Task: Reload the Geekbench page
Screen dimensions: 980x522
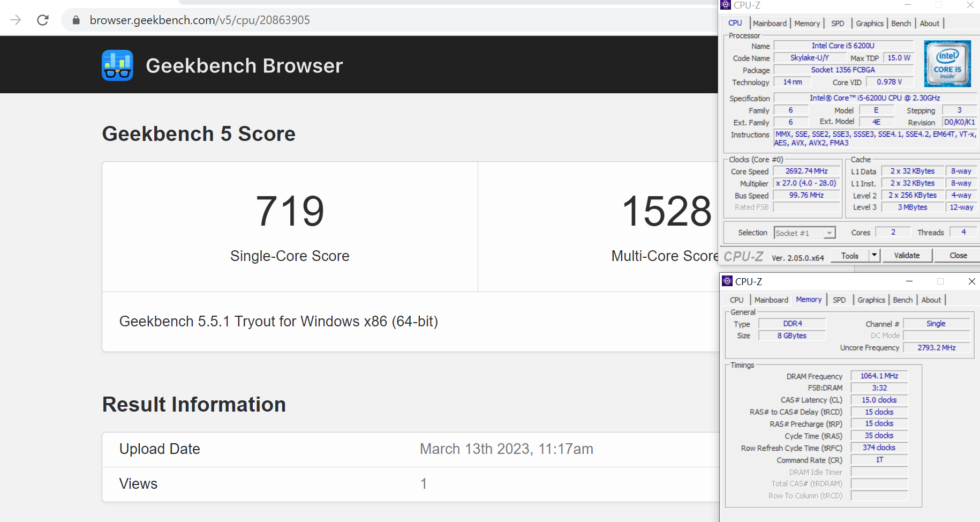Action: coord(43,20)
